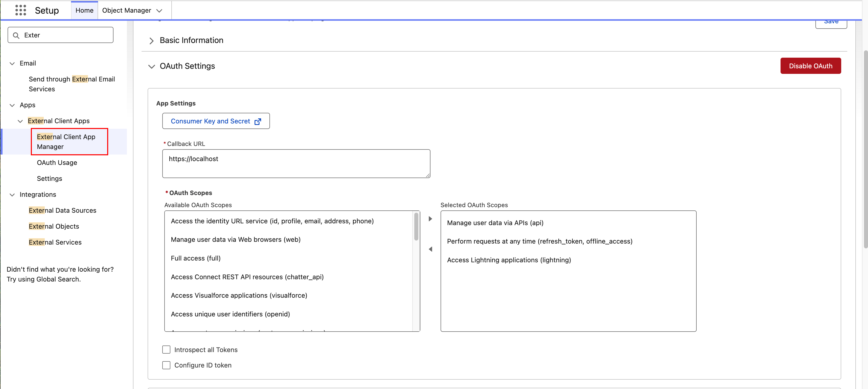Collapse the Email section in sidebar
Image resolution: width=868 pixels, height=389 pixels.
tap(12, 63)
